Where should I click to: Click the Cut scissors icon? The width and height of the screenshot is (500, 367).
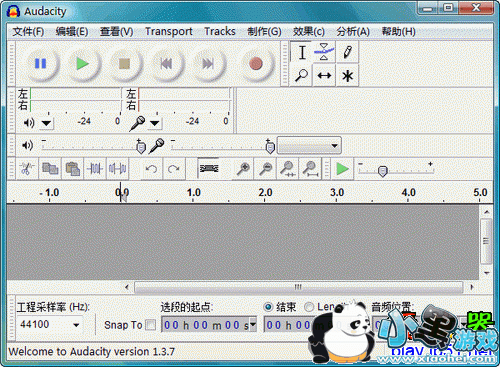pyautogui.click(x=26, y=169)
